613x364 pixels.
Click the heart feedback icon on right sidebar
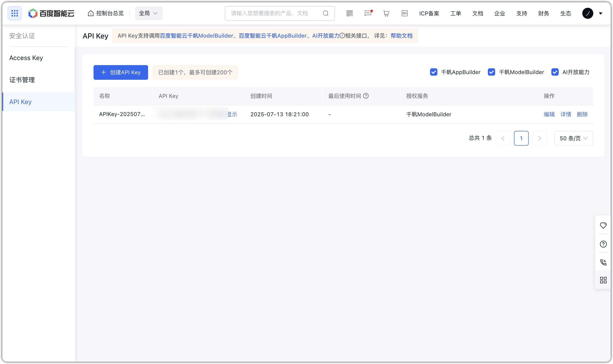[604, 225]
